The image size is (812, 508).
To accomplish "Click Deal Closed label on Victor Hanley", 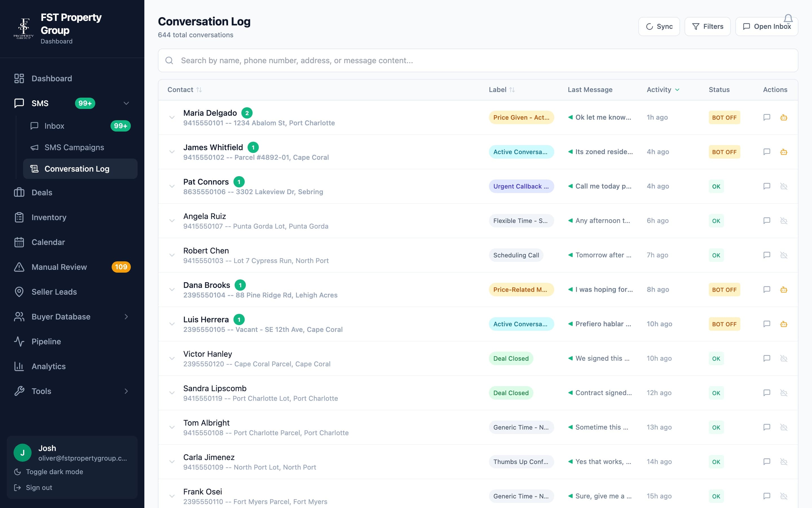I will click(511, 358).
